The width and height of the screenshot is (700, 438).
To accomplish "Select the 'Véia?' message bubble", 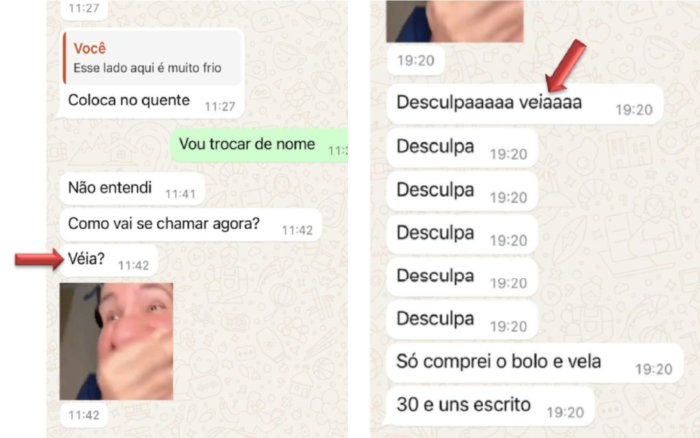I will (109, 260).
